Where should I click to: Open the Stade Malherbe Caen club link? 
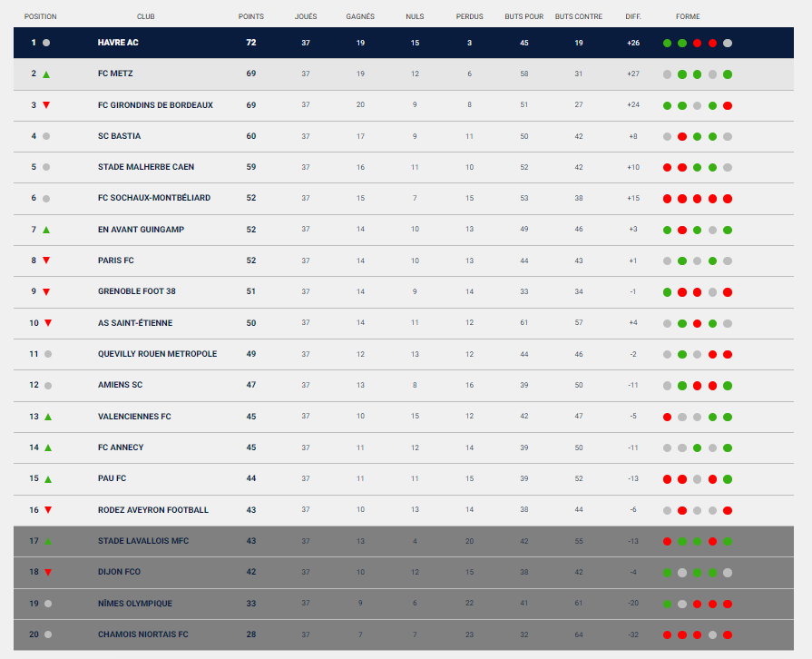click(x=146, y=167)
